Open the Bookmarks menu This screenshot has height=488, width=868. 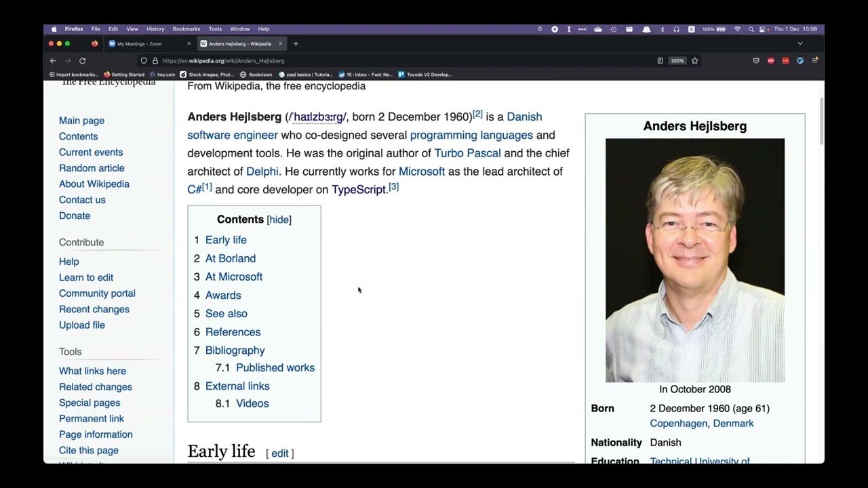point(186,29)
